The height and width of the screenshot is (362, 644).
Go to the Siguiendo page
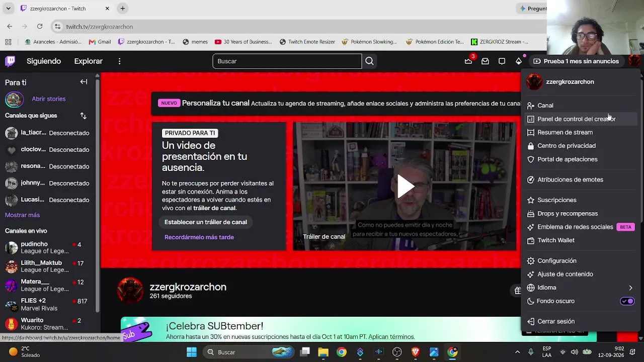(x=44, y=61)
